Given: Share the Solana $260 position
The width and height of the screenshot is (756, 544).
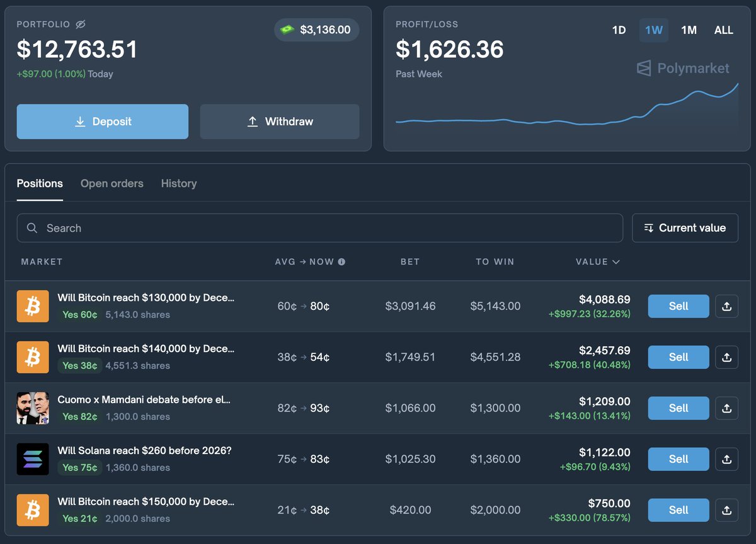Looking at the screenshot, I should [x=726, y=459].
